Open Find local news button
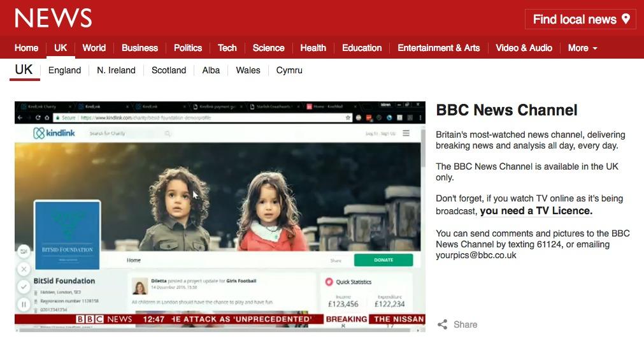 pyautogui.click(x=580, y=19)
